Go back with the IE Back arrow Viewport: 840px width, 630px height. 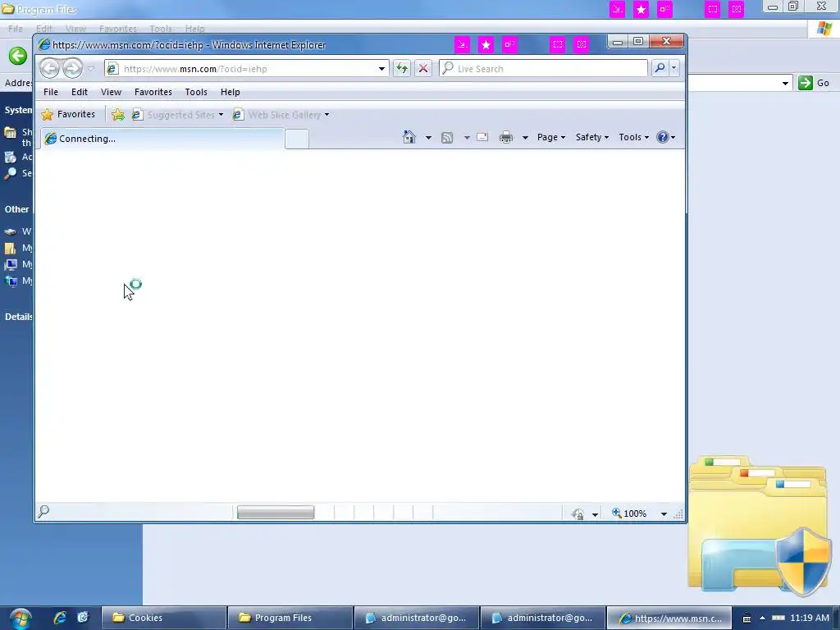pyautogui.click(x=50, y=69)
